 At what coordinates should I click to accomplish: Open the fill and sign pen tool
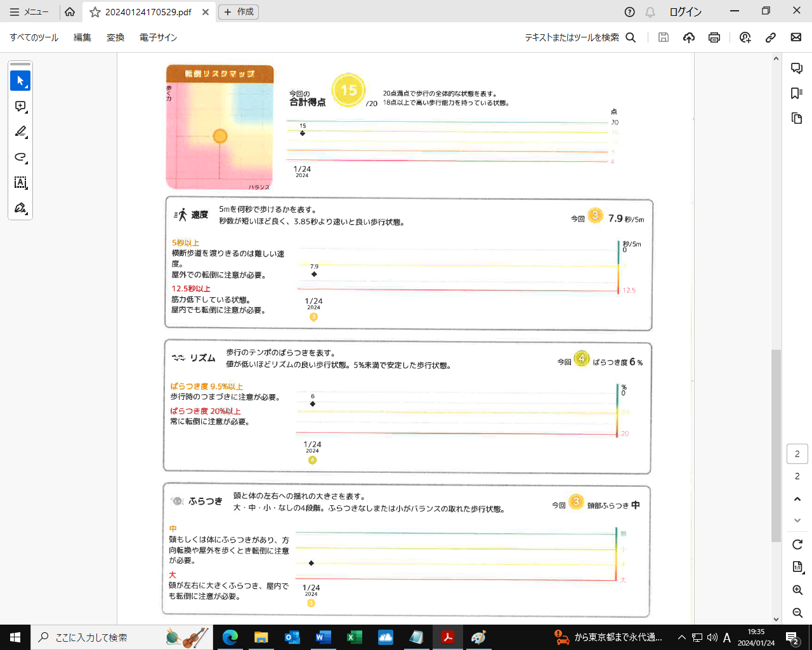(x=20, y=208)
